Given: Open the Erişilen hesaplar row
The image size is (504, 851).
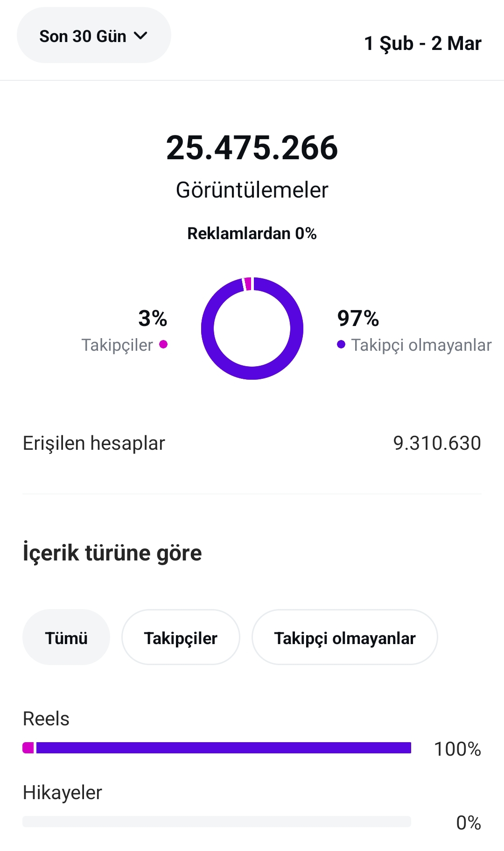Looking at the screenshot, I should pyautogui.click(x=252, y=443).
